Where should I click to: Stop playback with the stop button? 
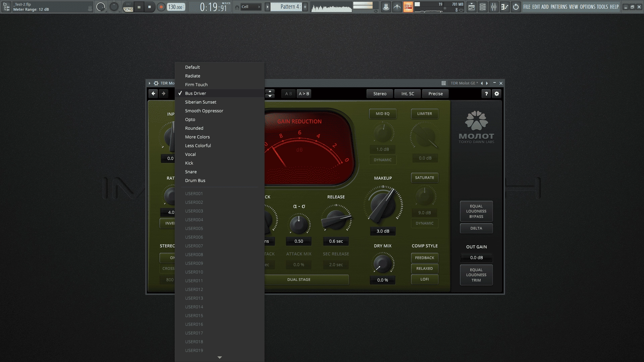coord(150,7)
